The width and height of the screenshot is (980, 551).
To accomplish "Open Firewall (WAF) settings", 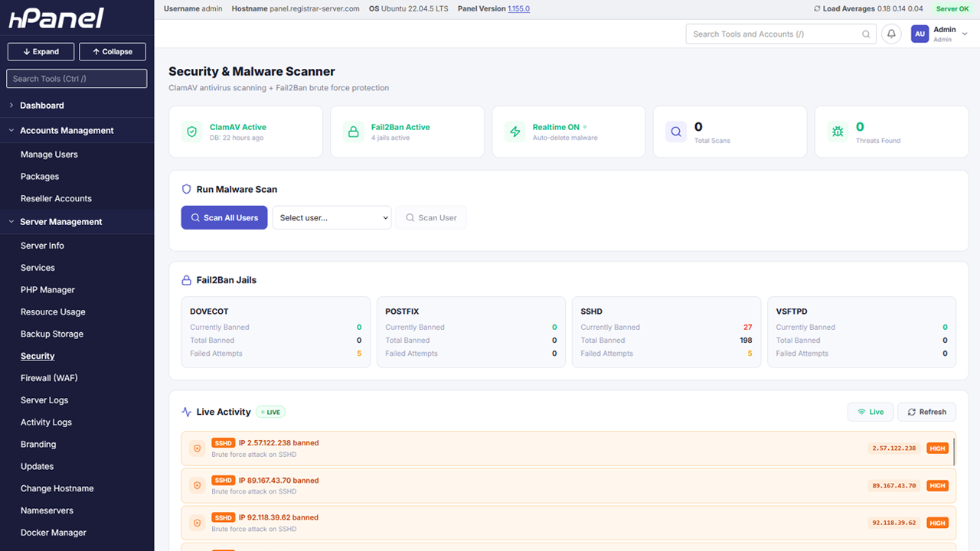I will pyautogui.click(x=49, y=378).
